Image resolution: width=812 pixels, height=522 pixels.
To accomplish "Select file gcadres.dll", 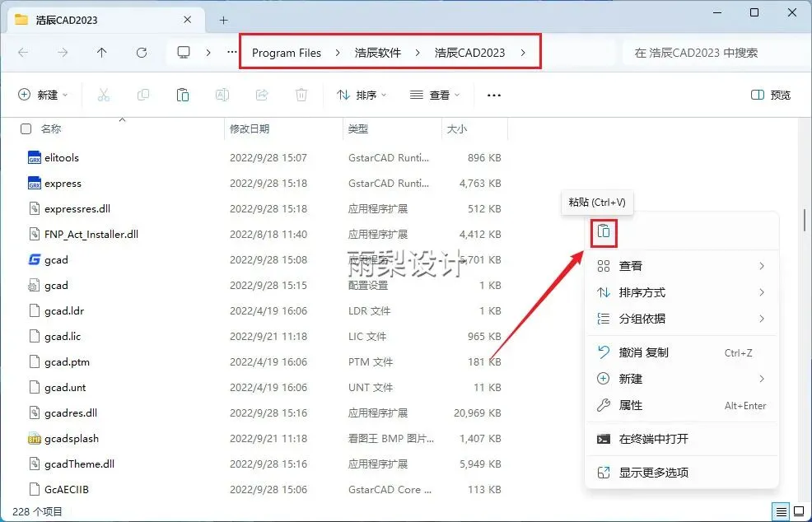I will 71,412.
